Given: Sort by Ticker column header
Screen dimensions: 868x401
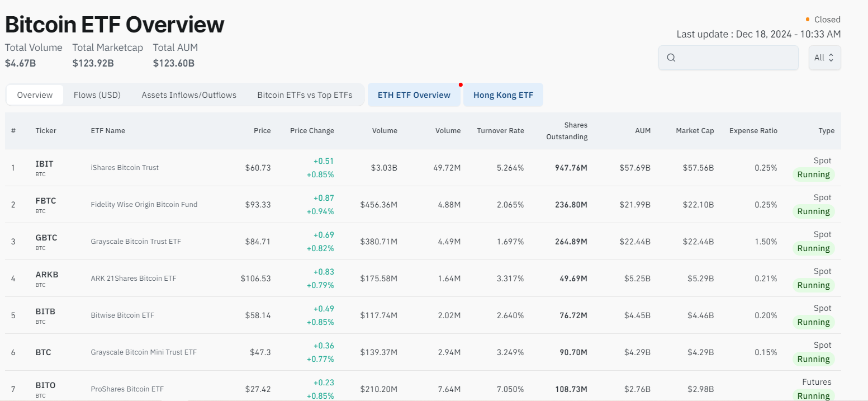Looking at the screenshot, I should point(46,131).
